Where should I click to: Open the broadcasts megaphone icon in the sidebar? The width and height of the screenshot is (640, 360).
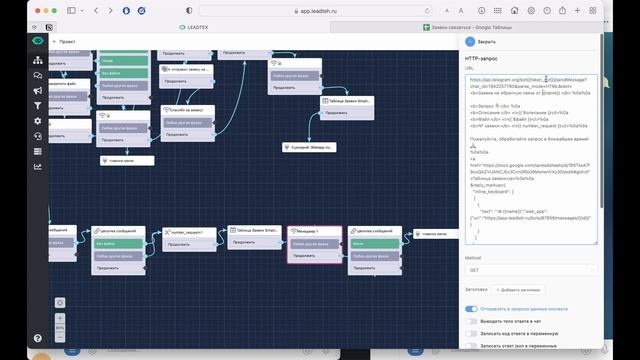pyautogui.click(x=38, y=91)
